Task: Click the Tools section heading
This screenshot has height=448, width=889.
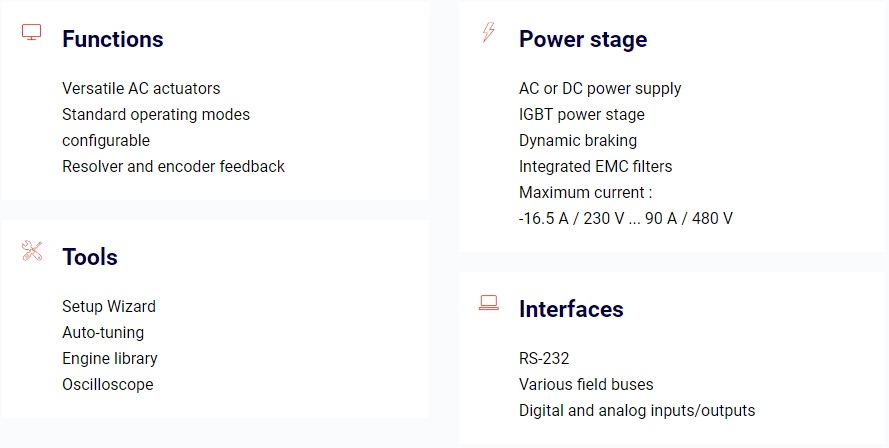Action: click(x=90, y=257)
